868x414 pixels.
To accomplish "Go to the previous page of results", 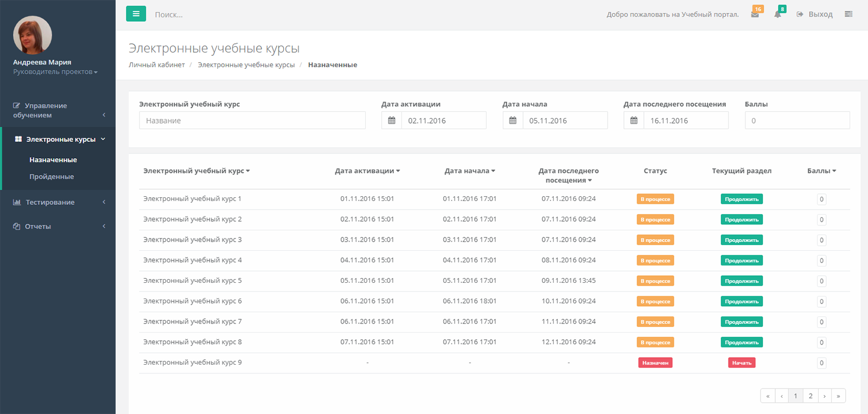I will point(782,396).
